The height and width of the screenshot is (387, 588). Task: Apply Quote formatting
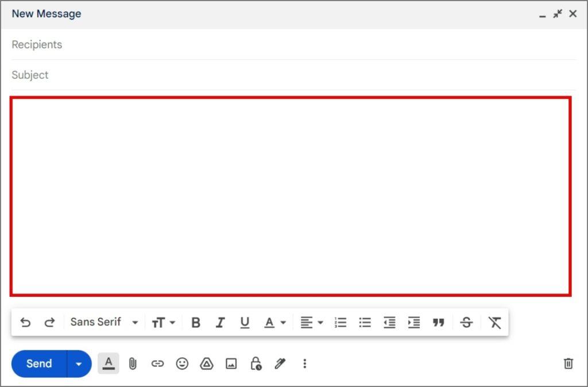[438, 322]
